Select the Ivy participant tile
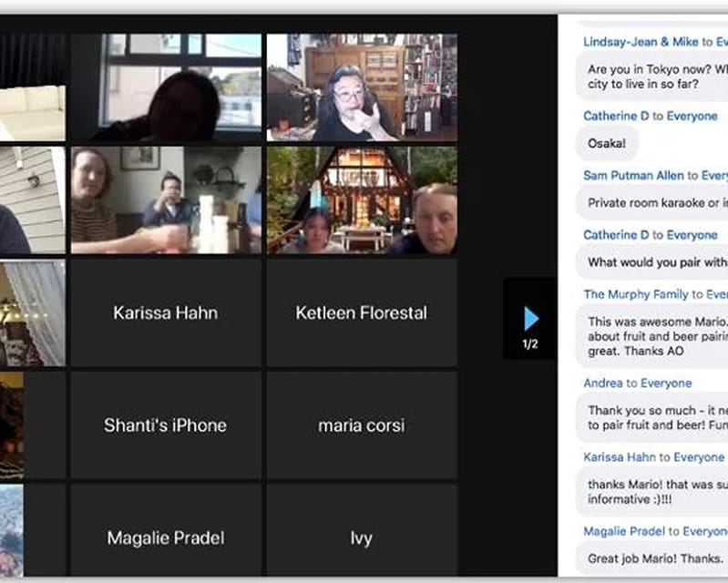The height and width of the screenshot is (583, 728). 362,537
